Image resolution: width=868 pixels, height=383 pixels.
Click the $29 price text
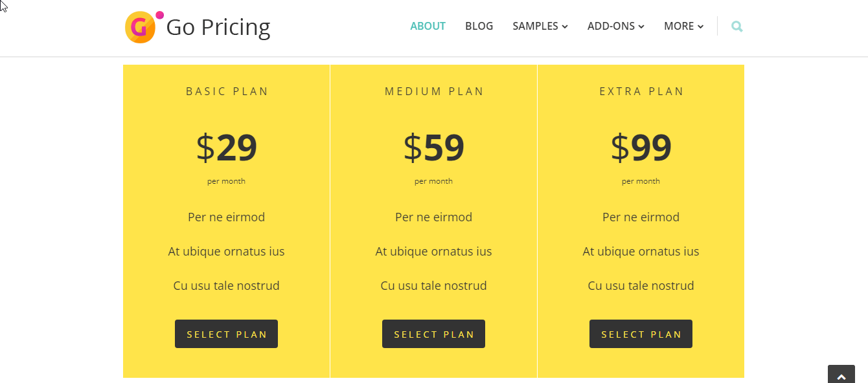[226, 148]
